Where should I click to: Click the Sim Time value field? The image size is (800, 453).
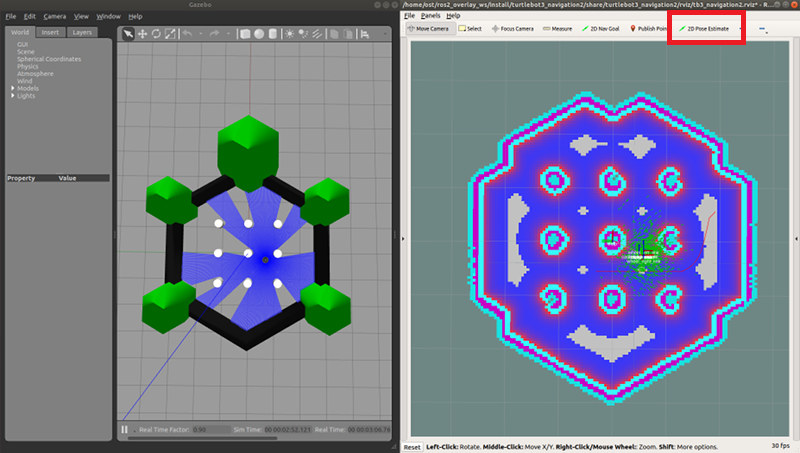click(x=287, y=430)
